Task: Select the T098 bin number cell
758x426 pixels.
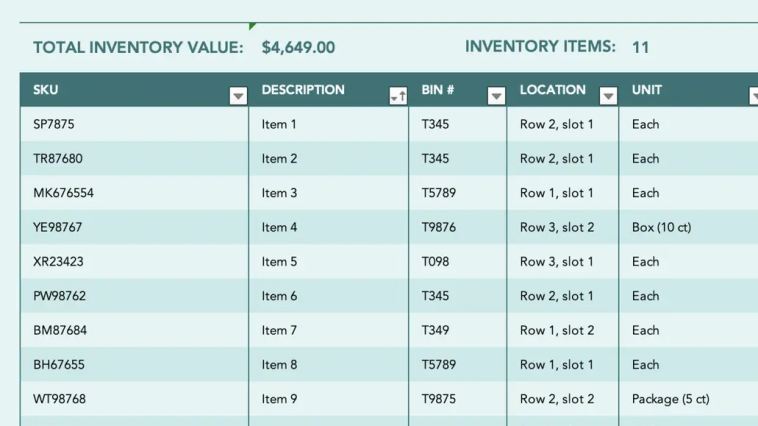Action: tap(458, 262)
